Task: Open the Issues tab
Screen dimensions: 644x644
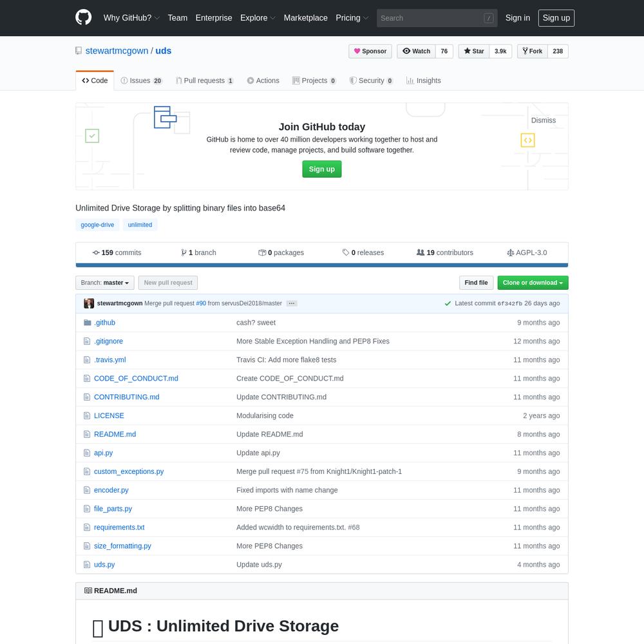Action: coord(141,80)
